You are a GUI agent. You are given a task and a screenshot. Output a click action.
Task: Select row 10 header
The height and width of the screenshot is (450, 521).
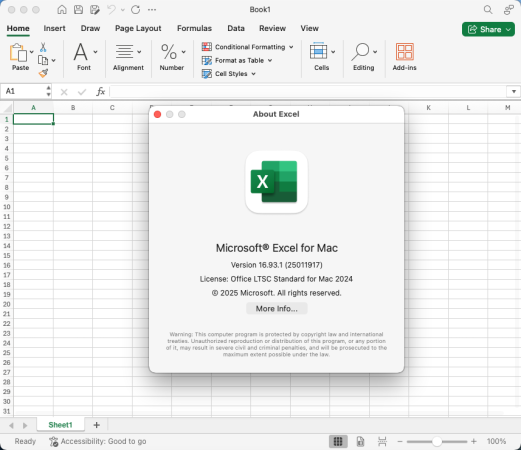[x=6, y=207]
